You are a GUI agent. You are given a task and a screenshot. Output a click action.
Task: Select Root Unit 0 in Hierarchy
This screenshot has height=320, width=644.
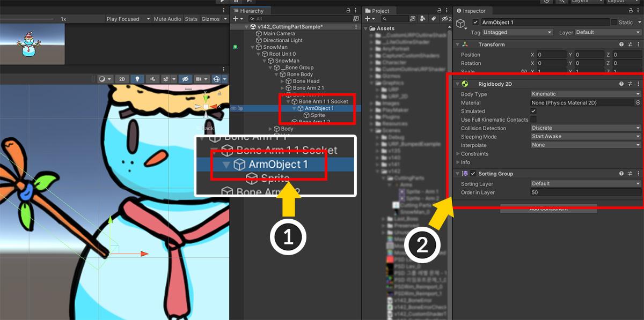pos(282,54)
